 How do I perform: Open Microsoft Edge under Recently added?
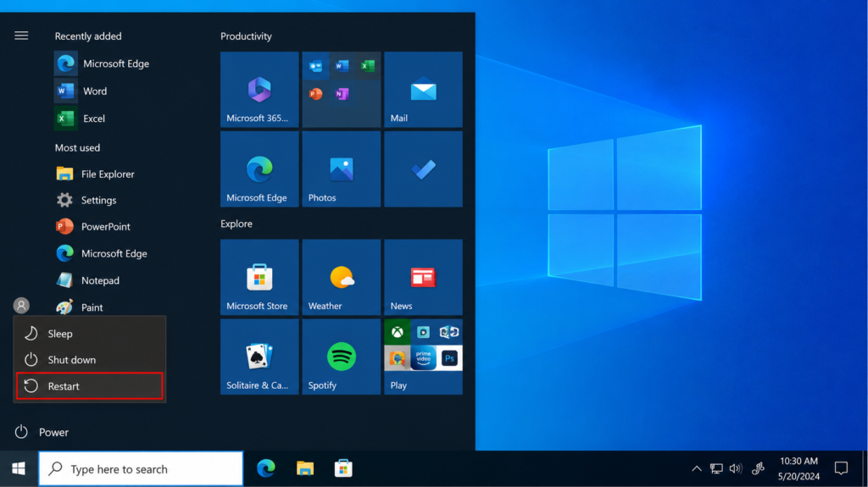(103, 64)
